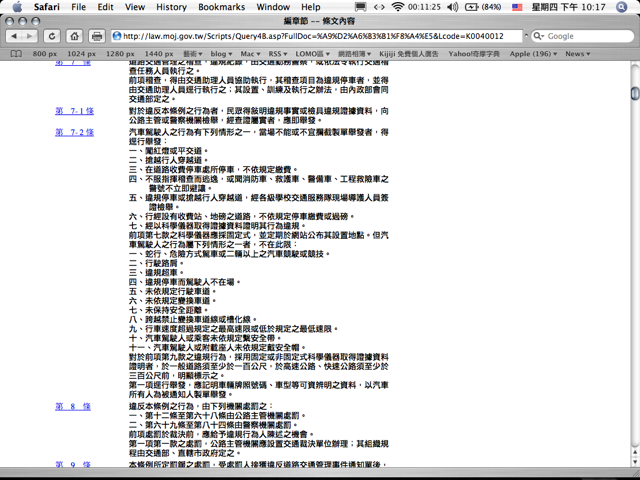Click the Safari forward arrow button
640x480 pixels.
[29, 36]
